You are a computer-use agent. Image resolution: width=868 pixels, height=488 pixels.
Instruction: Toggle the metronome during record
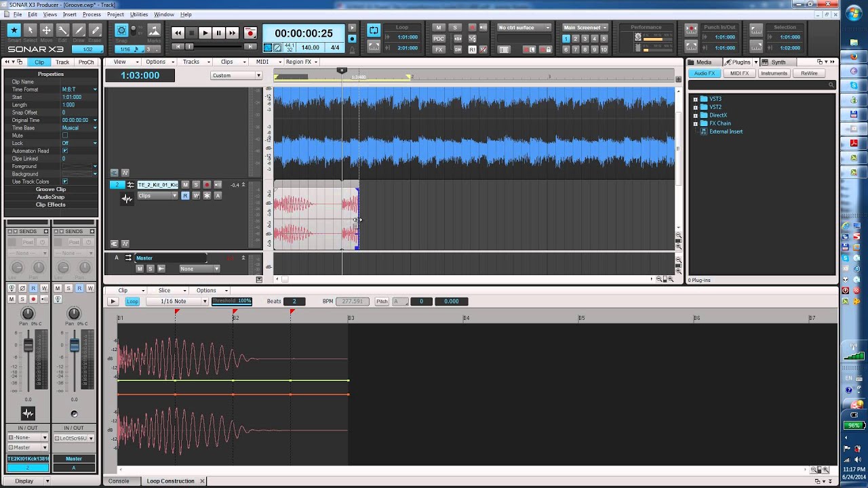pyautogui.click(x=351, y=39)
